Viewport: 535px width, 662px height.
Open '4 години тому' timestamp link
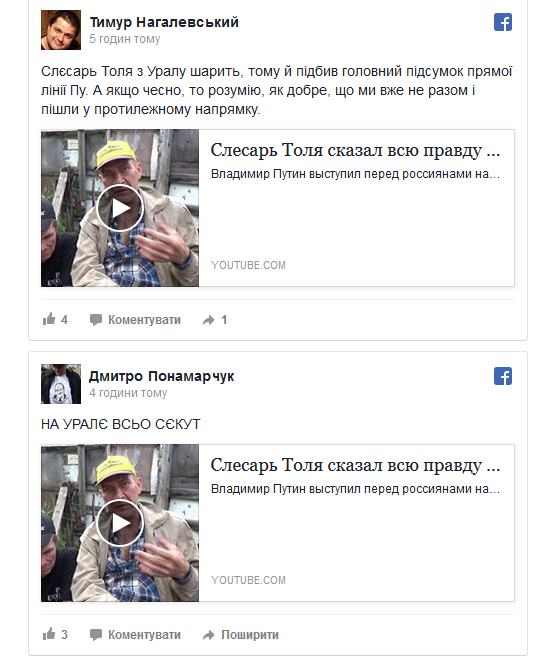tap(128, 393)
